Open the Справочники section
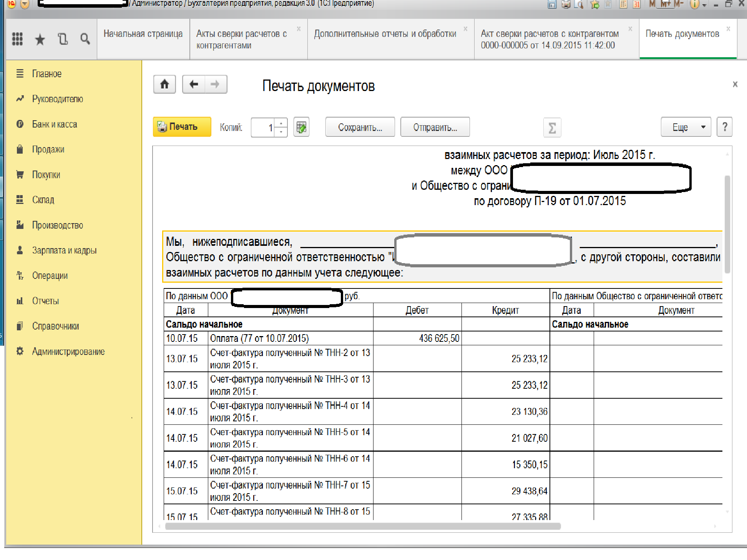 pos(55,326)
